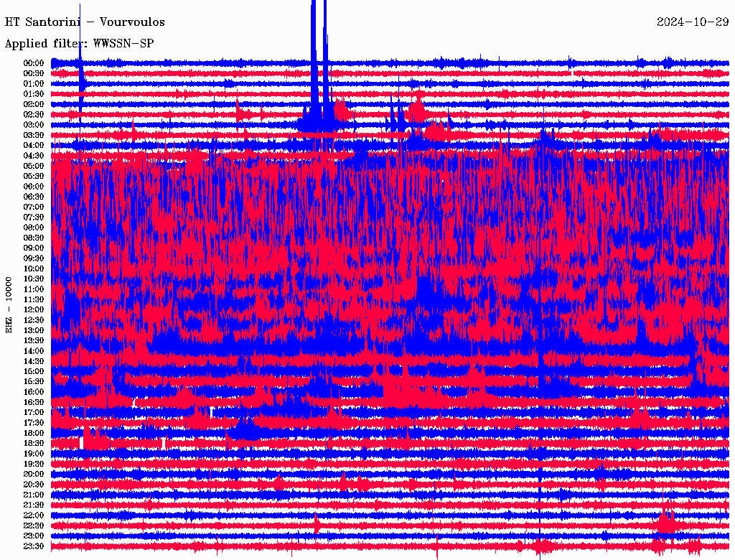The height and width of the screenshot is (560, 735).
Task: Click the date 2024-10-29
Action: [693, 22]
